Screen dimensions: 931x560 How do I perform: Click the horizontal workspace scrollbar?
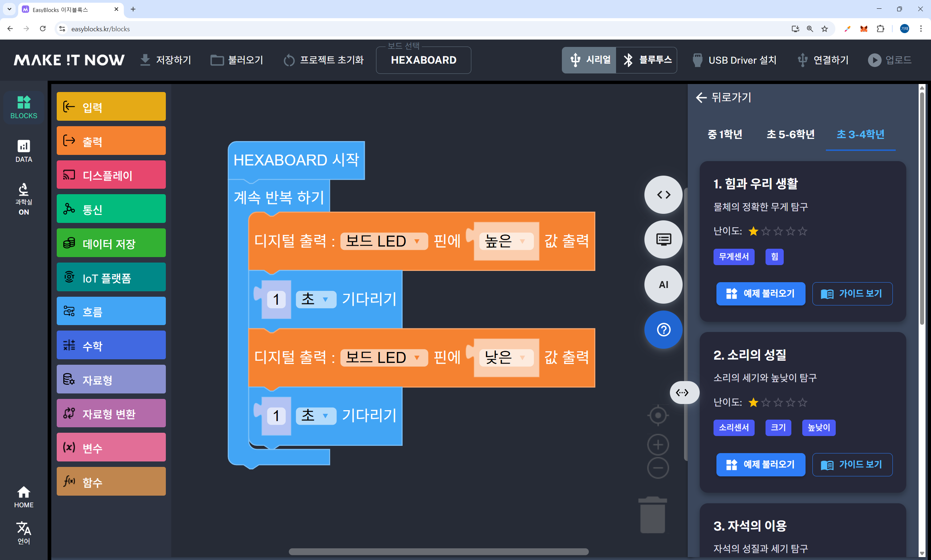pyautogui.click(x=438, y=551)
